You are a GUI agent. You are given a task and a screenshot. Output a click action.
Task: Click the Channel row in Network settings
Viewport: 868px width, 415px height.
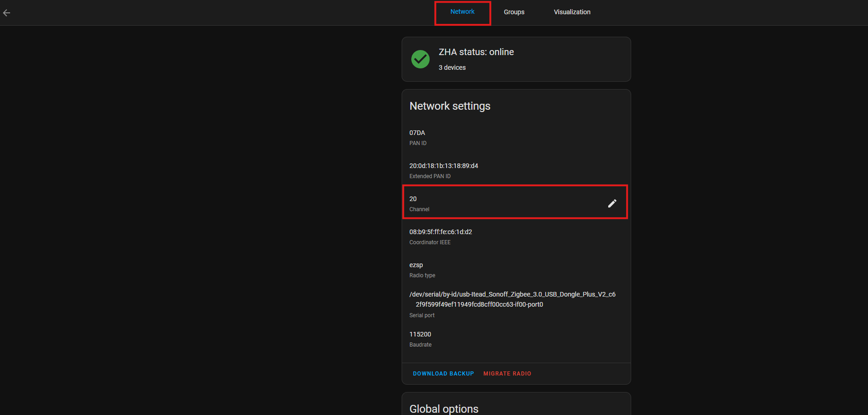(x=505, y=203)
